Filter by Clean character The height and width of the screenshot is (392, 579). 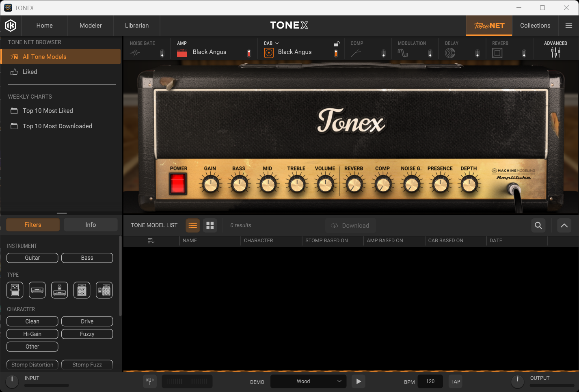pyautogui.click(x=32, y=321)
